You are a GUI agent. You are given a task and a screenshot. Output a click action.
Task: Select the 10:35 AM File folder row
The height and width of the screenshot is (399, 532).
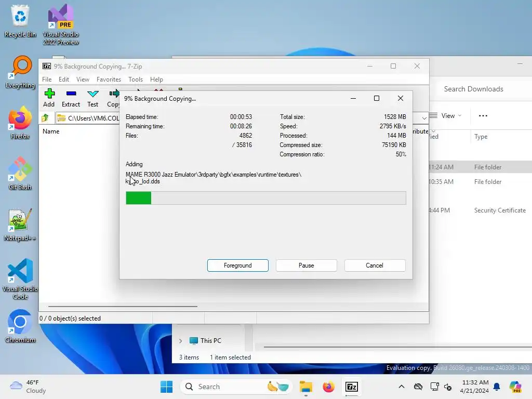480,181
